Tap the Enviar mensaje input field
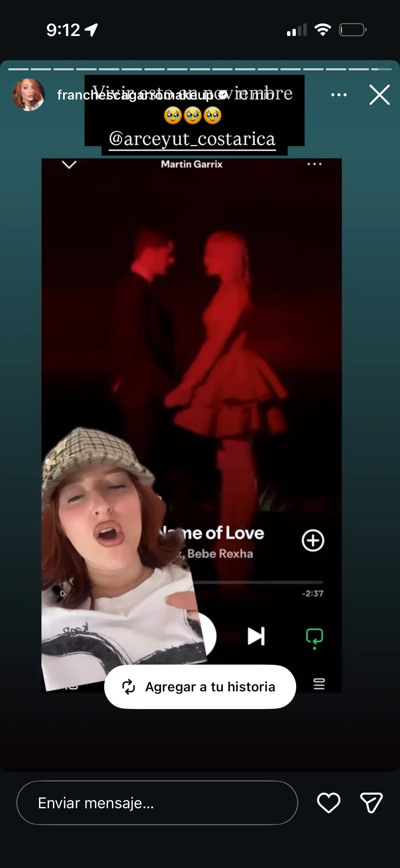 click(x=157, y=803)
